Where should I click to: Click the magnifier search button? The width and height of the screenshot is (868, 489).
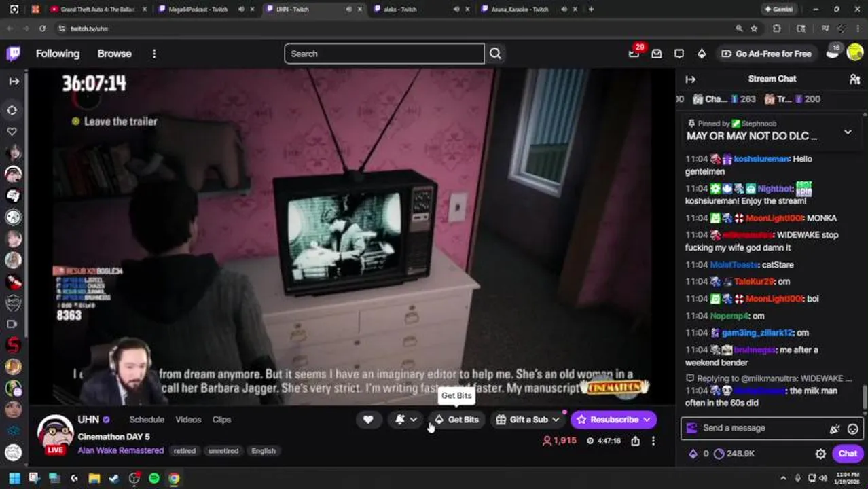click(x=495, y=54)
